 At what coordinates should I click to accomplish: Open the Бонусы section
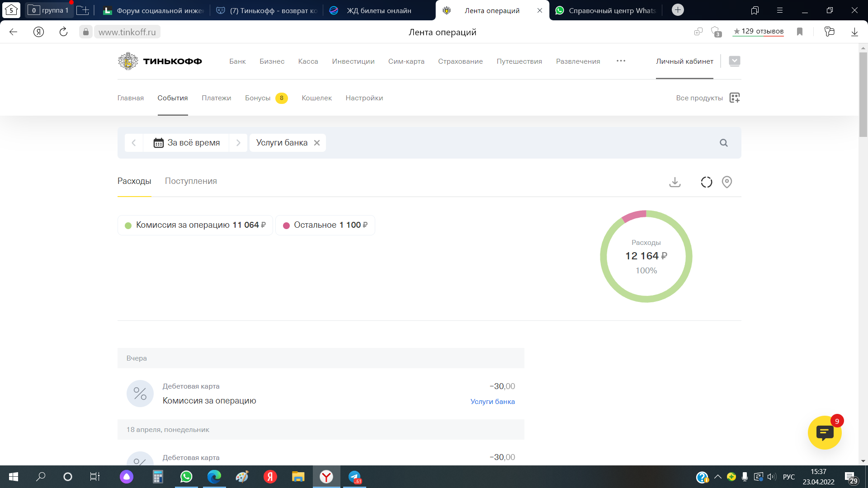click(x=258, y=98)
